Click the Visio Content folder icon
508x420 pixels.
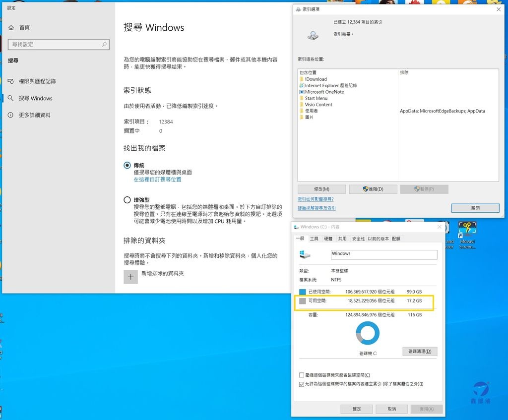pos(302,105)
